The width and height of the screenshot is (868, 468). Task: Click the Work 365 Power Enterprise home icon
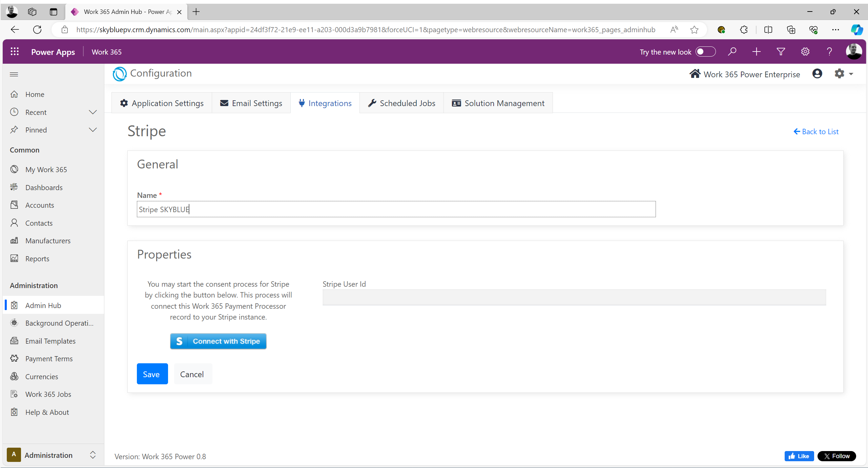695,74
